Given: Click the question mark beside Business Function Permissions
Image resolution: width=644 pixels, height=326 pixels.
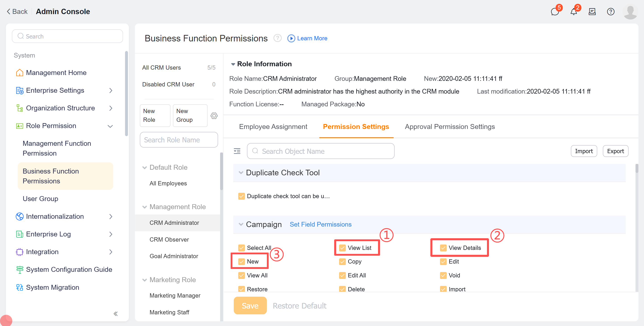Looking at the screenshot, I should coord(278,38).
